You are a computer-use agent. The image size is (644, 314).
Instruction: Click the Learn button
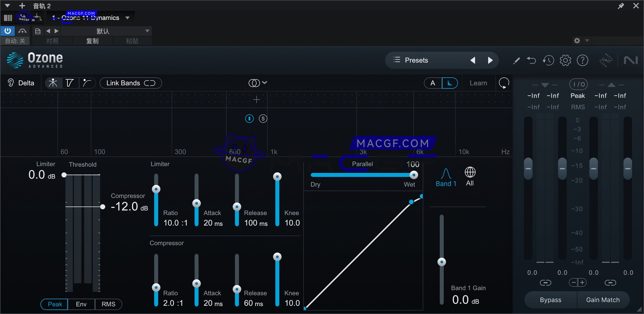(x=478, y=83)
